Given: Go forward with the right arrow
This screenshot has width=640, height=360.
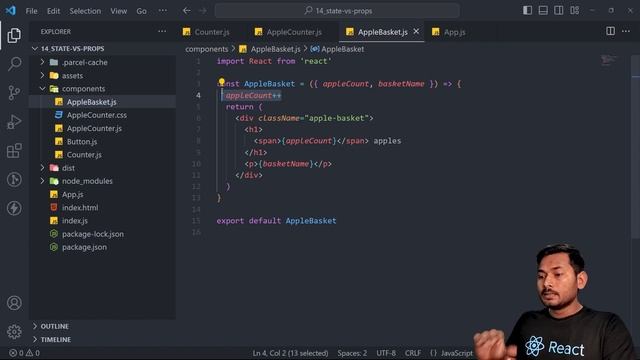Looking at the screenshot, I should (203, 11).
